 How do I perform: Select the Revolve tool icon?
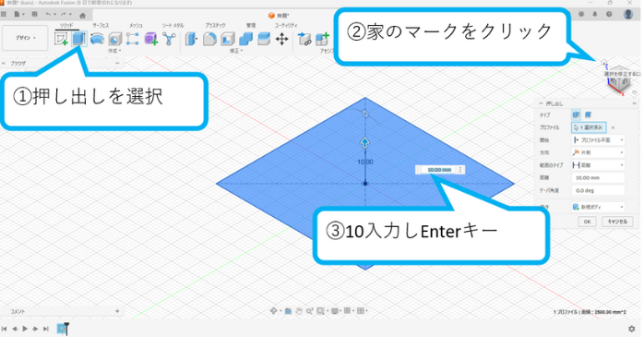(97, 39)
